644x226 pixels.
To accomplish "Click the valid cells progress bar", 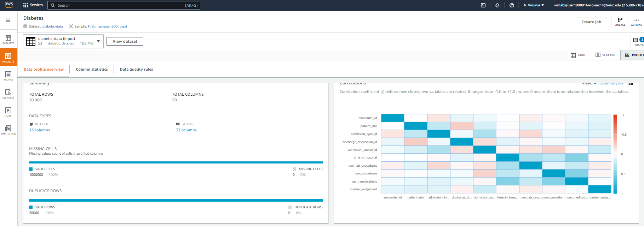I will tap(176, 162).
